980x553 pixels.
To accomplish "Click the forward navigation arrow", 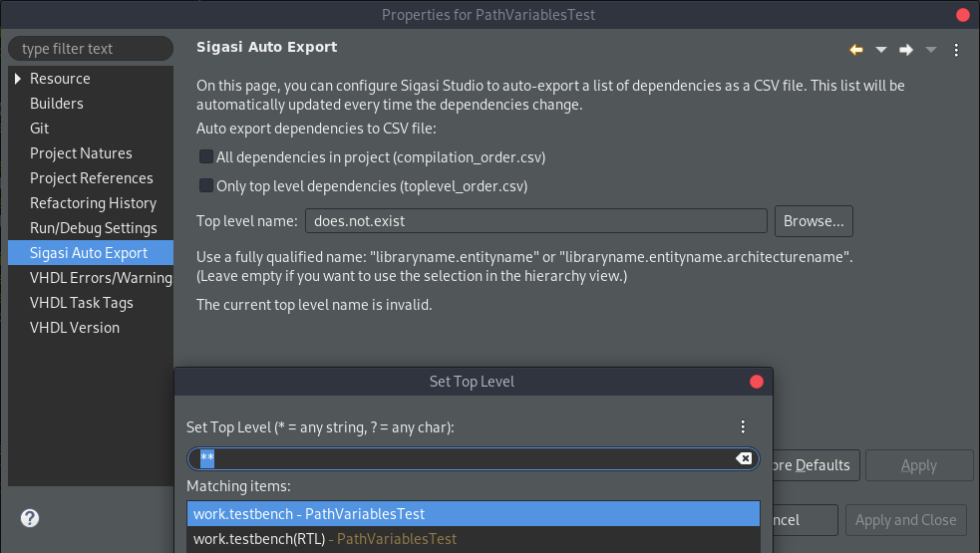I will 905,50.
